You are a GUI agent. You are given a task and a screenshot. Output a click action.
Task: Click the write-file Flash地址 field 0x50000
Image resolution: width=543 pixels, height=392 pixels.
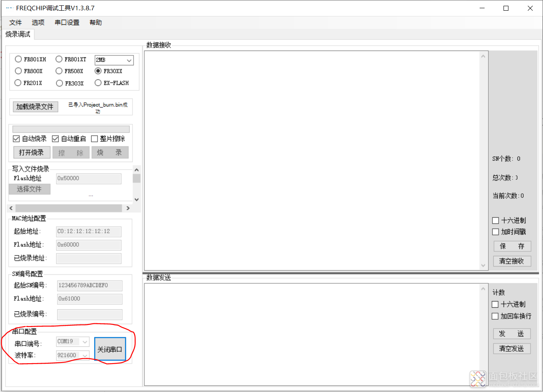point(88,179)
